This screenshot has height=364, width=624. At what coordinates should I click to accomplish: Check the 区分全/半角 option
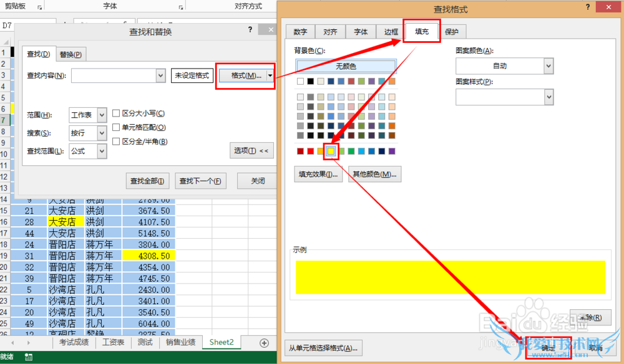tap(116, 141)
